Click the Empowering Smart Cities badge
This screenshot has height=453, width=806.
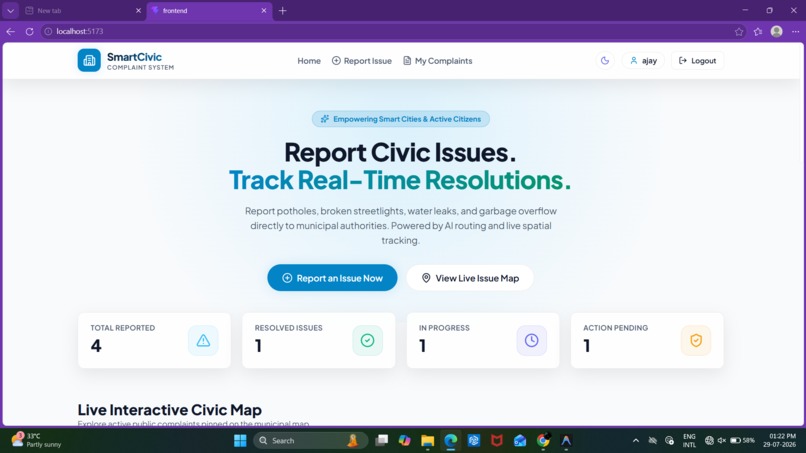tap(400, 119)
